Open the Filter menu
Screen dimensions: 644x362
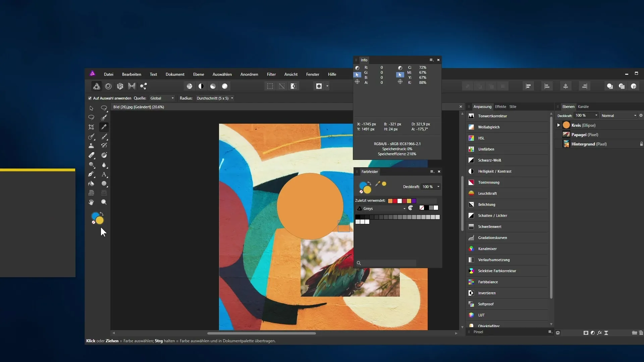coord(271,74)
